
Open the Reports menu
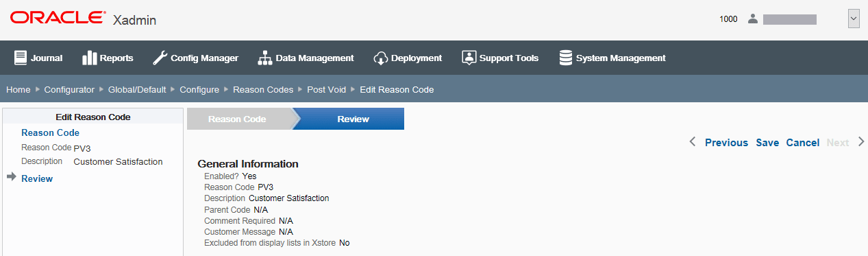[x=108, y=58]
